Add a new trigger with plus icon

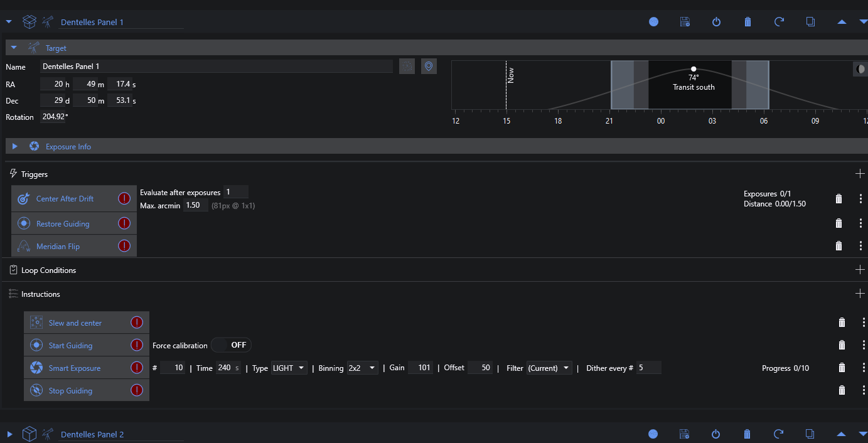(x=860, y=174)
